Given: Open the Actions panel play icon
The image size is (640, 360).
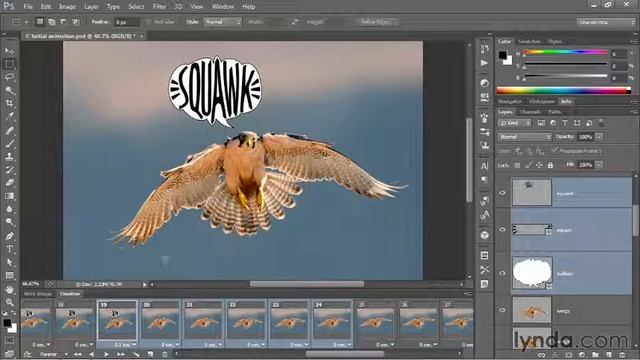Looking at the screenshot, I should (x=484, y=63).
